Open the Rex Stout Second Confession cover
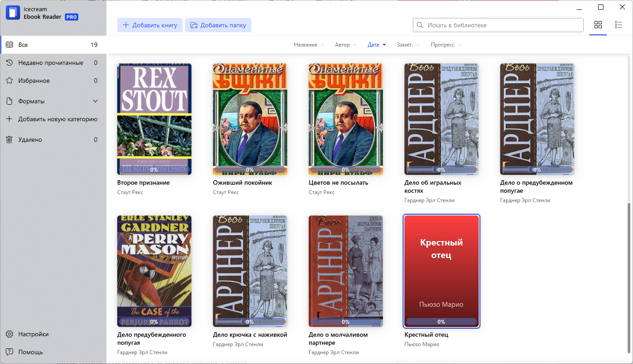Image resolution: width=633 pixels, height=364 pixels. [x=154, y=119]
